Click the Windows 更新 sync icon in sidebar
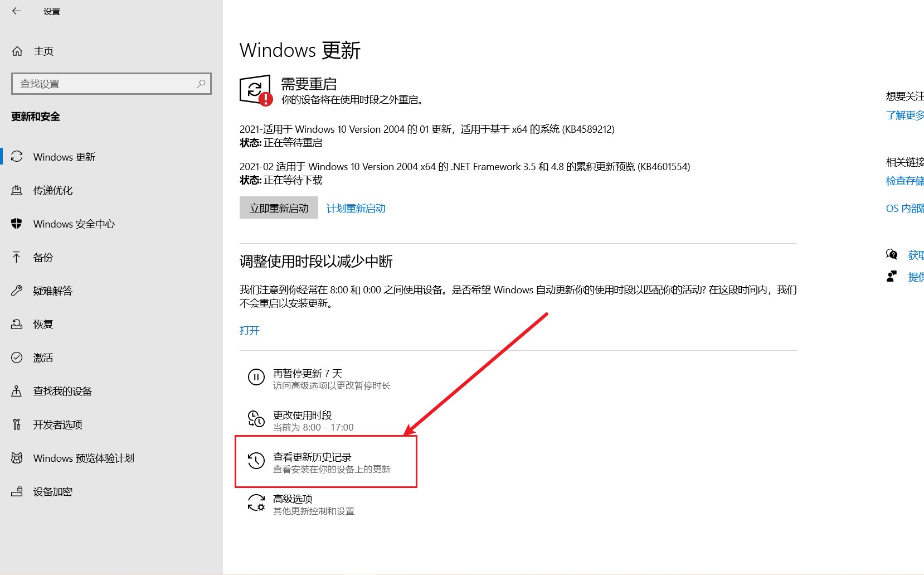The image size is (924, 575). click(x=17, y=157)
